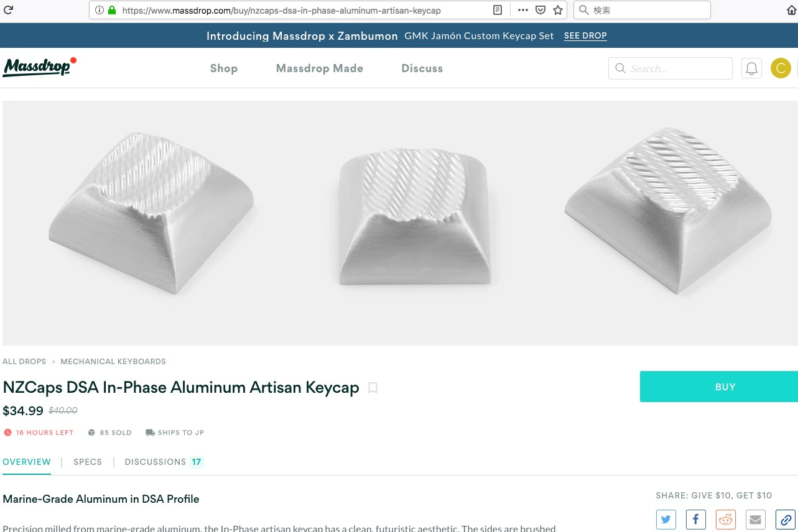Click the $34.99 price
798x532 pixels.
coord(23,411)
